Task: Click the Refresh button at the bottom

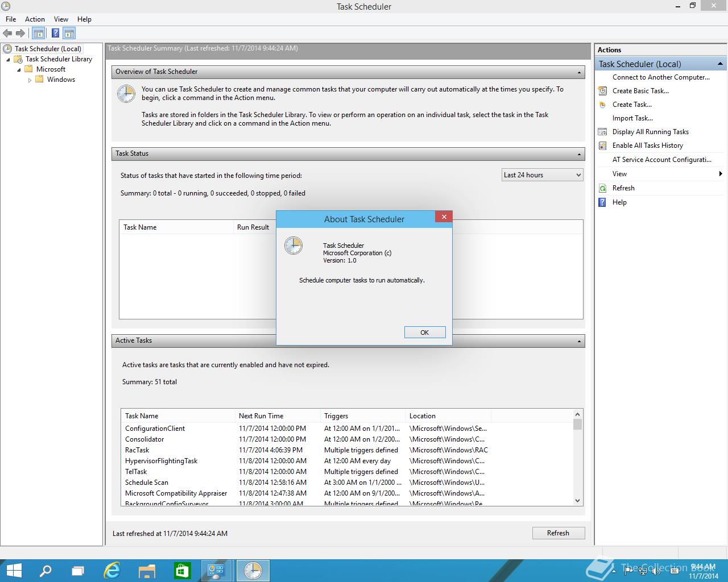Action: 558,533
